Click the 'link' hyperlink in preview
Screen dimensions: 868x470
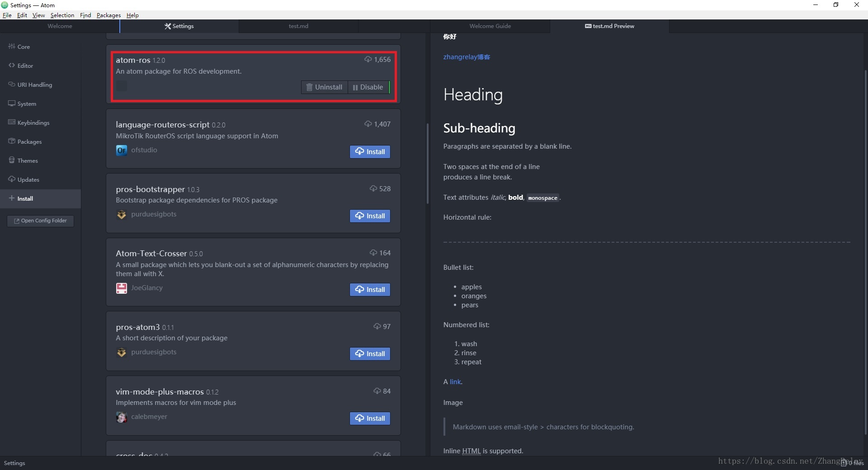(x=455, y=382)
